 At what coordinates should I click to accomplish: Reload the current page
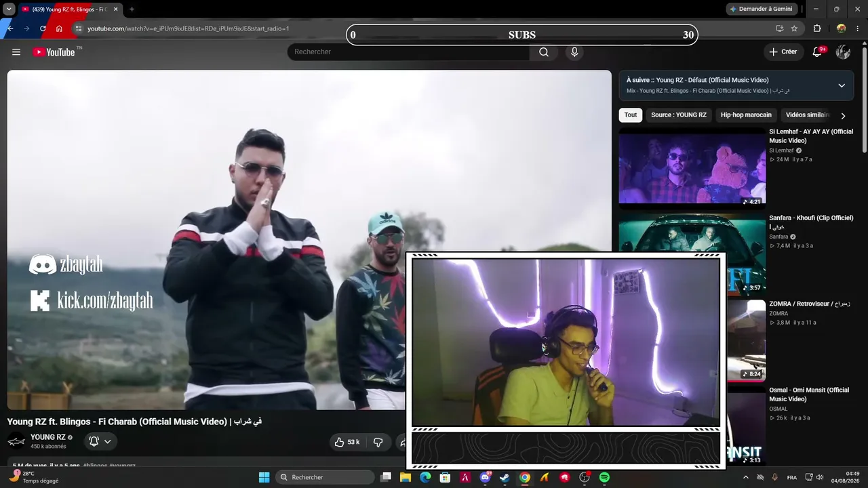click(x=43, y=28)
